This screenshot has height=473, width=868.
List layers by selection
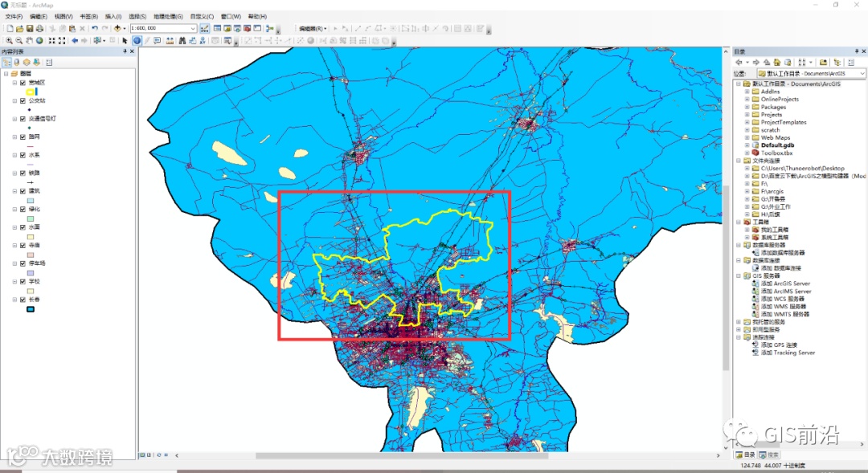click(x=36, y=62)
